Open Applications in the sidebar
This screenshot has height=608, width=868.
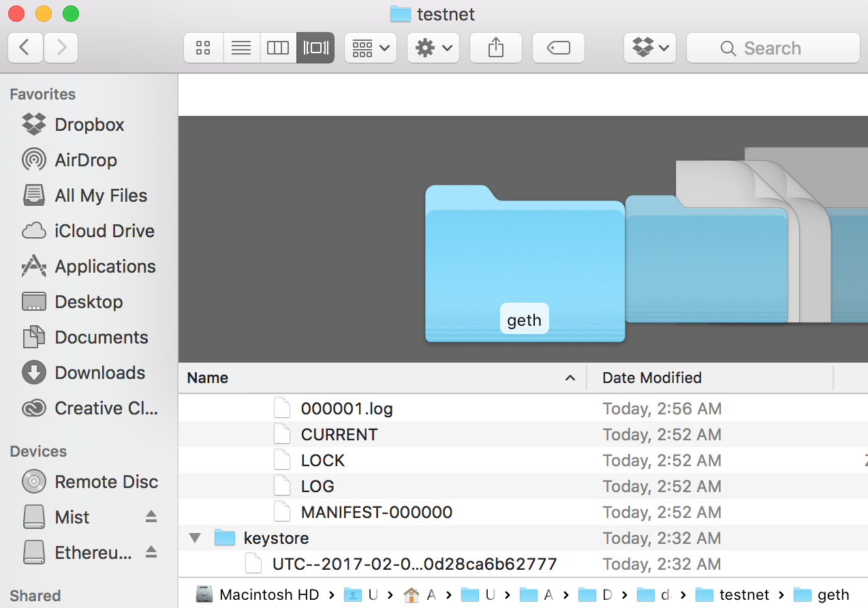pyautogui.click(x=89, y=267)
